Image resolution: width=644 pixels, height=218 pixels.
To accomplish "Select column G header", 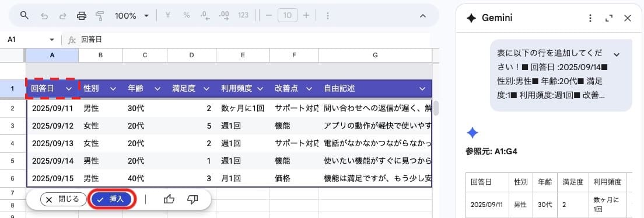I will 376,55.
